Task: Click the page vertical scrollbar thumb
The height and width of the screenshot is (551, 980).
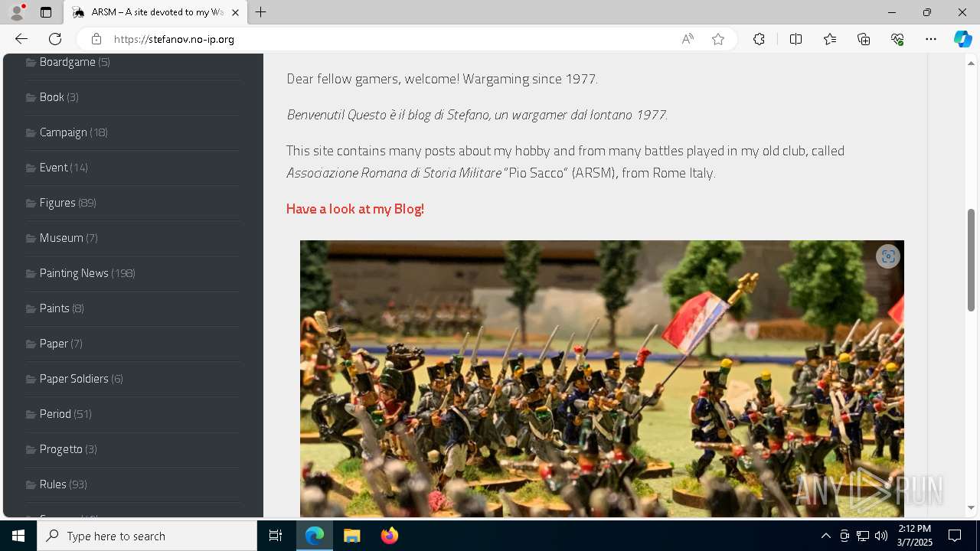Action: 971,260
